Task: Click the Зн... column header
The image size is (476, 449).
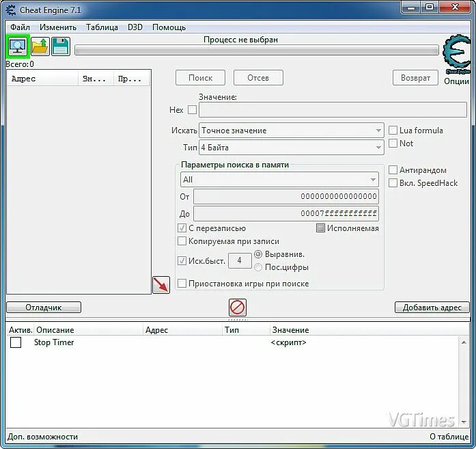Action: 96,79
